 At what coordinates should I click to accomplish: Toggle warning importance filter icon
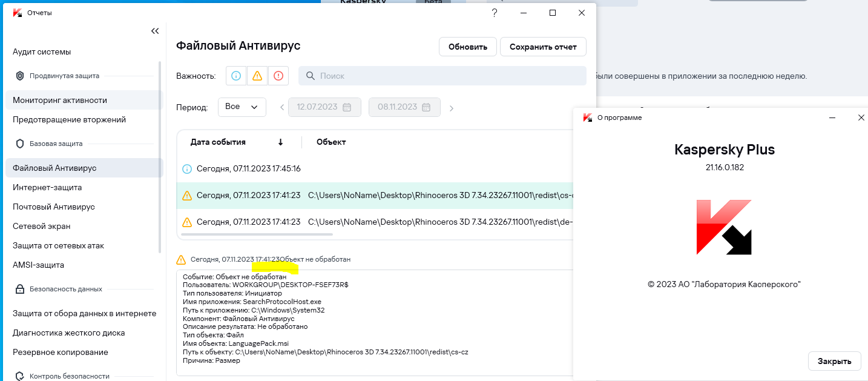(x=257, y=76)
